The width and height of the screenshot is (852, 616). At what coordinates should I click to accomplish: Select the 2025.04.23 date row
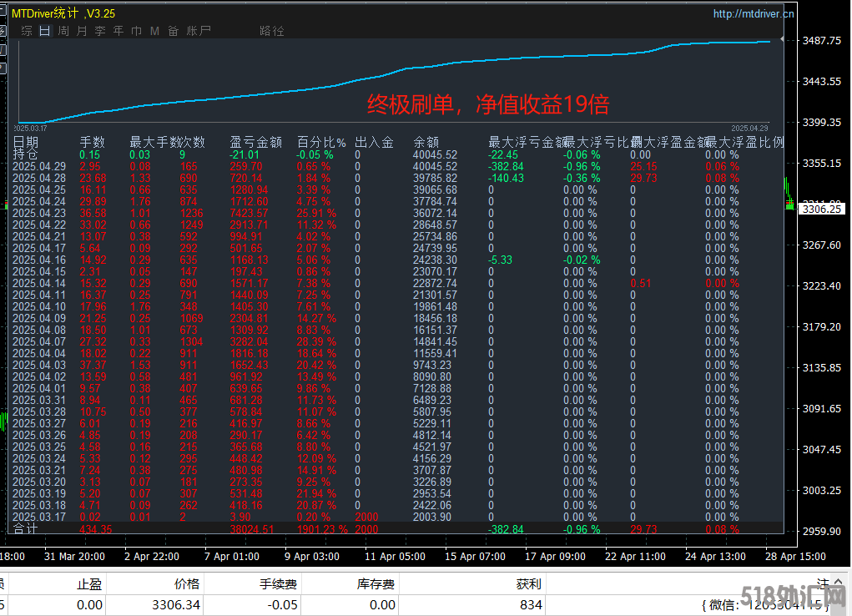point(396,213)
